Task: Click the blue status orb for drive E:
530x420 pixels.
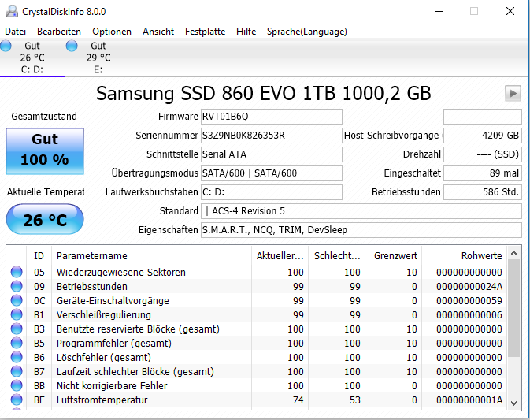Action: point(72,46)
